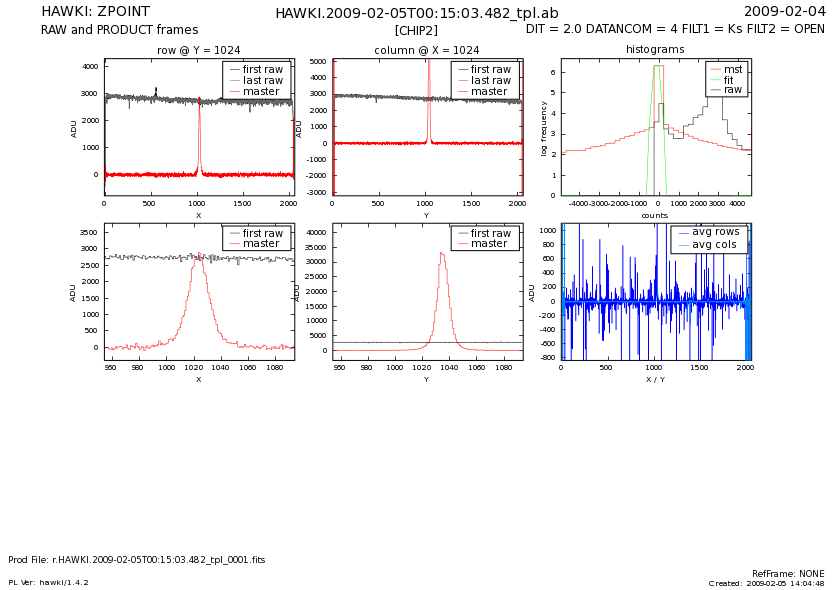Click 'first raw' in the zoomed row plot legend
The height and width of the screenshot is (590, 835).
[261, 233]
